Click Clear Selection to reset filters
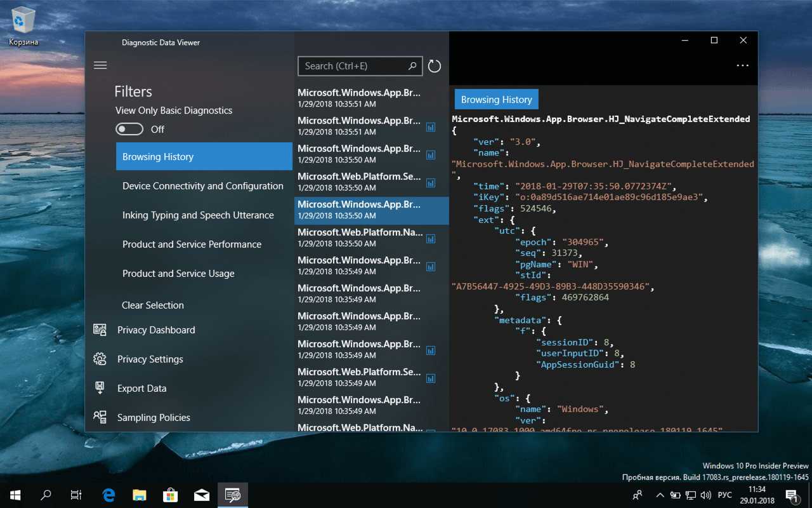The height and width of the screenshot is (508, 812). [x=152, y=305]
